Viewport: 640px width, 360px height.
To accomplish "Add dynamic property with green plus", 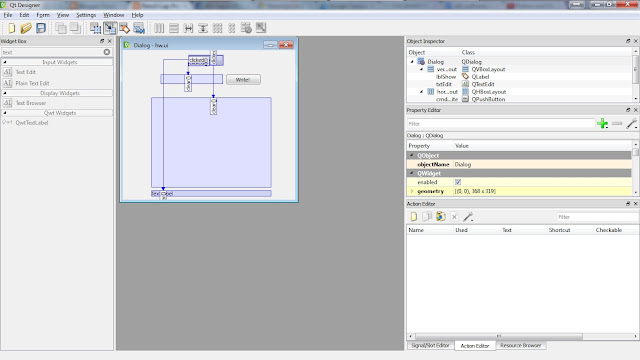I will click(602, 123).
